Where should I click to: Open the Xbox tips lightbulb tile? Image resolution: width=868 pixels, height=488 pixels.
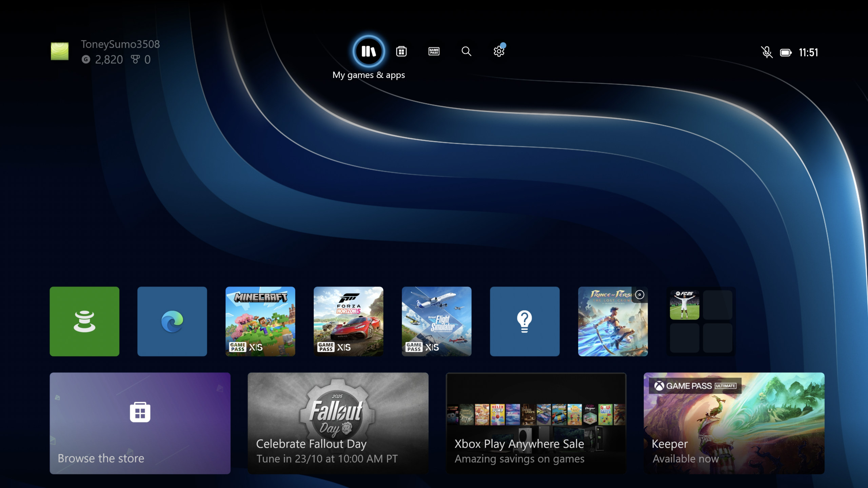pyautogui.click(x=525, y=321)
